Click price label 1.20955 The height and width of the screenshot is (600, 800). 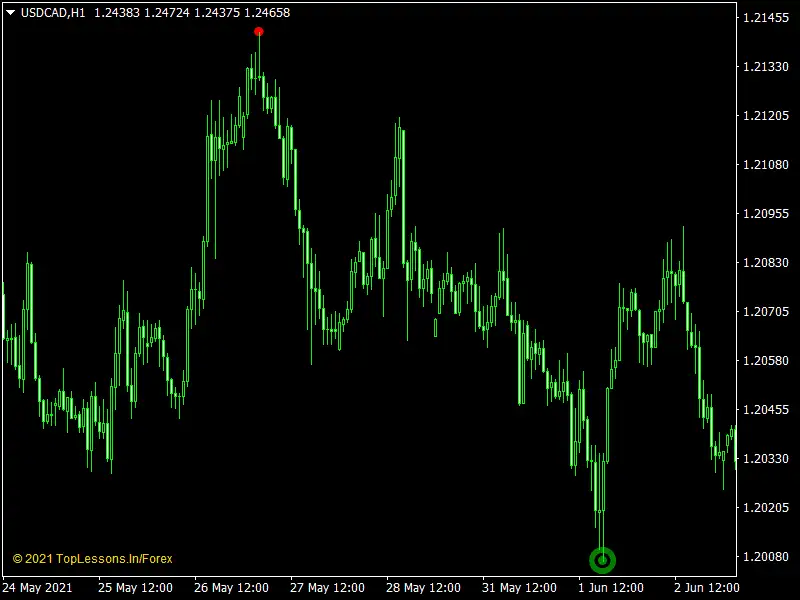click(766, 214)
